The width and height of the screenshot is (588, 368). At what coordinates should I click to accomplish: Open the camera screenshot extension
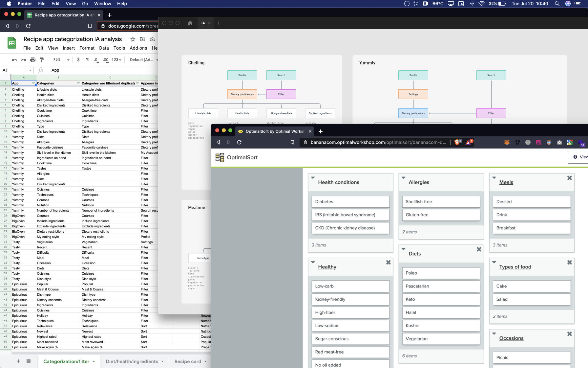coord(559,142)
